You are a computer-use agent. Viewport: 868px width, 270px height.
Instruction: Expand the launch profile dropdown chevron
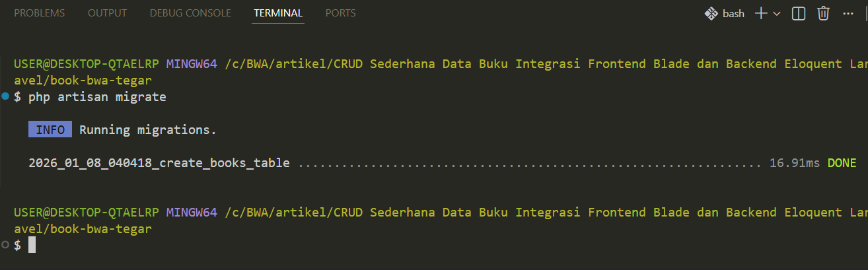click(777, 13)
